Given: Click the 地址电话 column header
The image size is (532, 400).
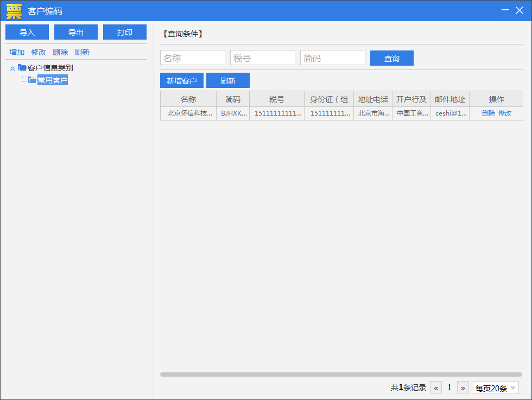Looking at the screenshot, I should (373, 99).
